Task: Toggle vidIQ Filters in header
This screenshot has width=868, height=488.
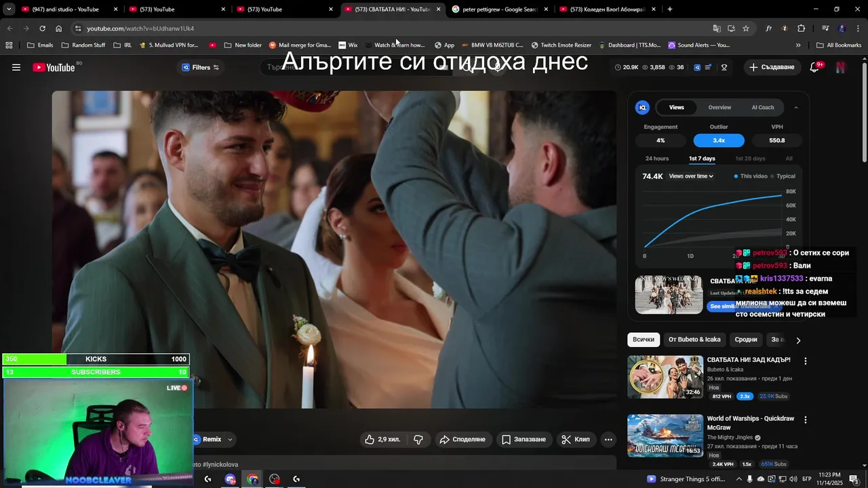Action: (x=200, y=67)
